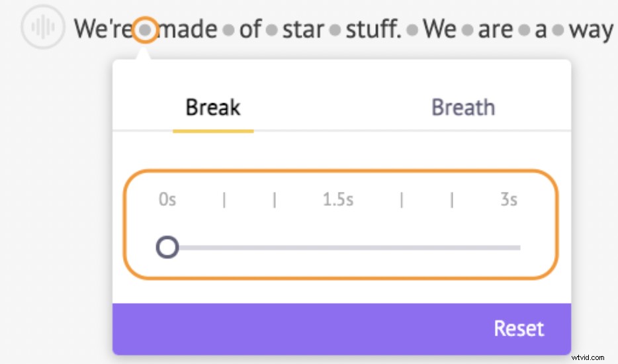618x364 pixels.
Task: Click the pause dot between "made" and "of"
Action: tap(228, 30)
